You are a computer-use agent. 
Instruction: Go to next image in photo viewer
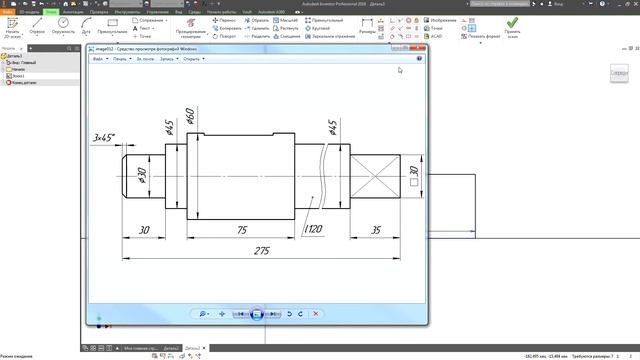point(273,314)
